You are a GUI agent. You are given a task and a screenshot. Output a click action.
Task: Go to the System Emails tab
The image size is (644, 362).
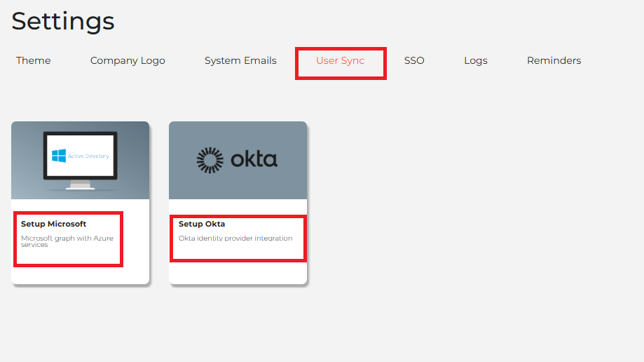pos(240,60)
